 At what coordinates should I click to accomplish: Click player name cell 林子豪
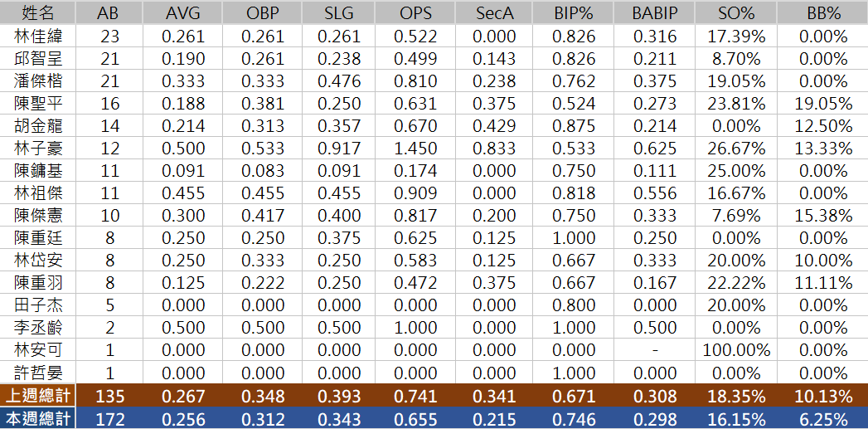[38, 149]
